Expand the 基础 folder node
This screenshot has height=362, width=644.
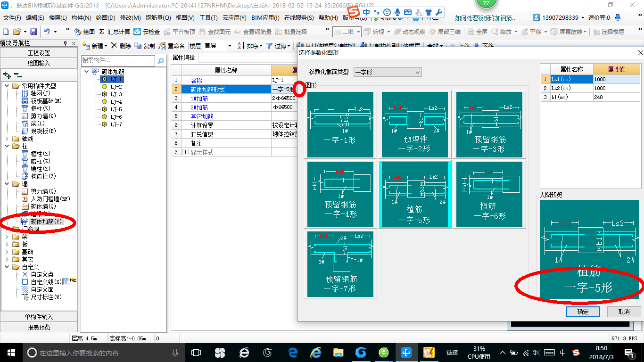point(7,252)
